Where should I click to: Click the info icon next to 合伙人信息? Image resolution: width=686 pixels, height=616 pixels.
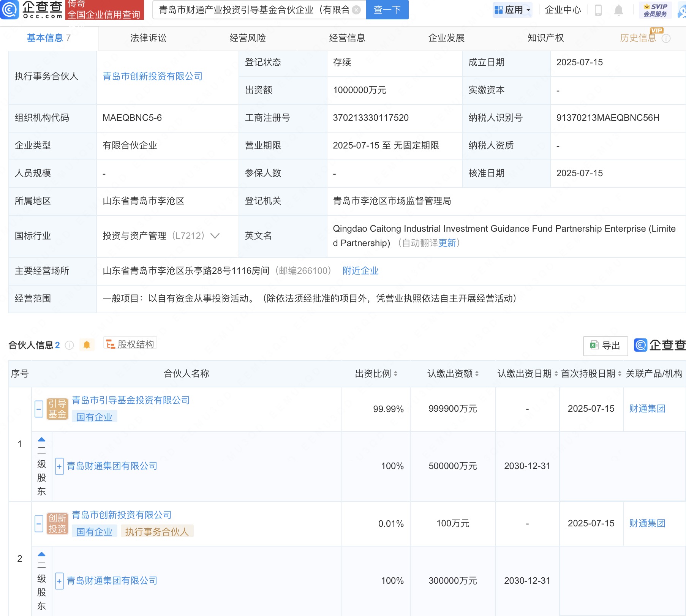pos(70,345)
